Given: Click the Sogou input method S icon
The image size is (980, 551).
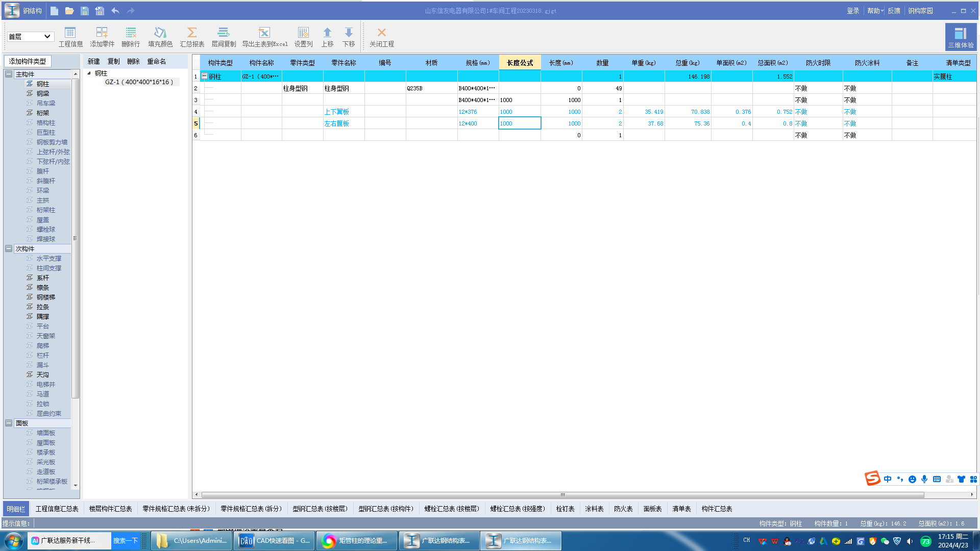Looking at the screenshot, I should click(x=872, y=479).
